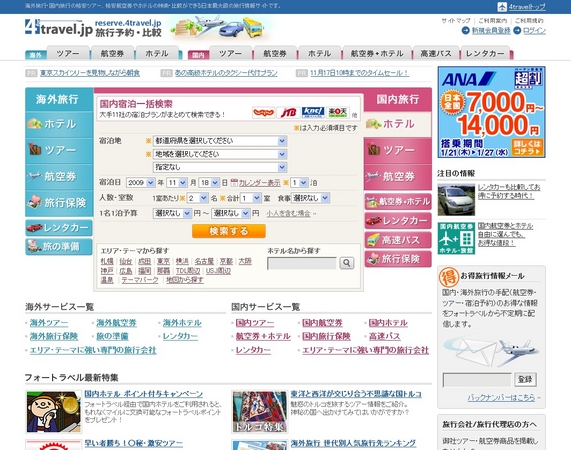Screen dimensions: 571x450
Task: Open the トルコ特集 thumbnail
Action: coord(260,412)
